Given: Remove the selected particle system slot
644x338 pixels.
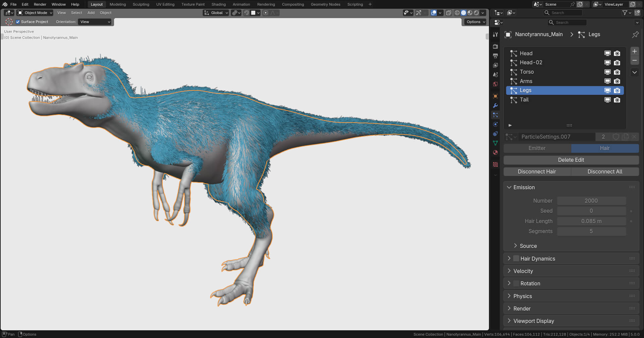Looking at the screenshot, I should [635, 60].
